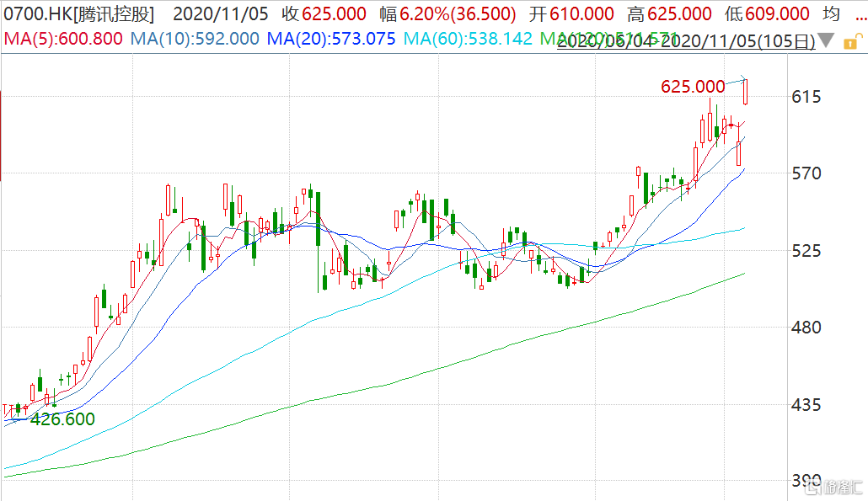Click the closing price 625.000 value
The image size is (868, 501).
(x=335, y=13)
